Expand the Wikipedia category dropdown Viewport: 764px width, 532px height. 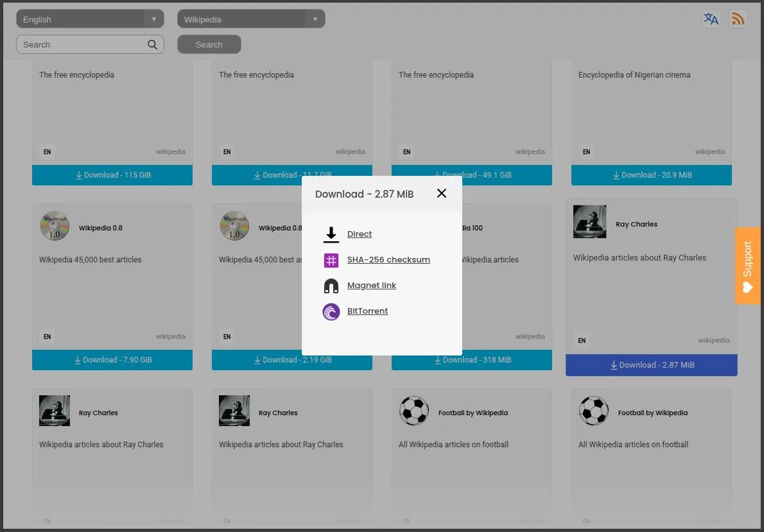coord(251,19)
